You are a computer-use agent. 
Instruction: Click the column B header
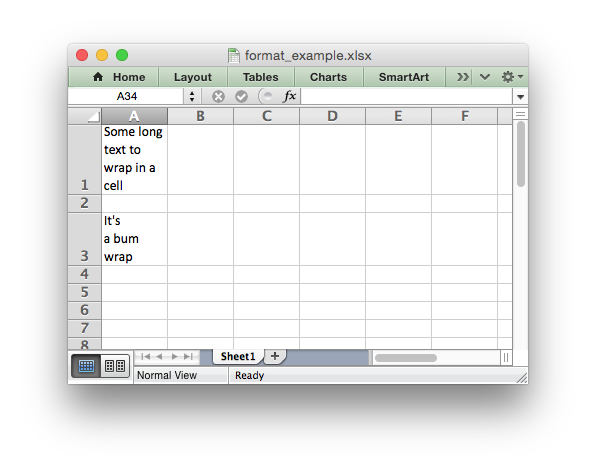(200, 116)
